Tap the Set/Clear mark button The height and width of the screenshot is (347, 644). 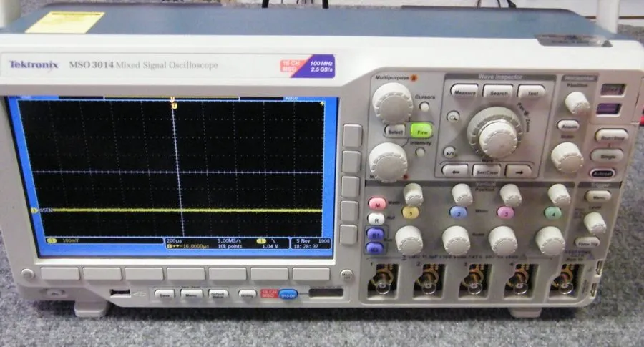click(487, 171)
